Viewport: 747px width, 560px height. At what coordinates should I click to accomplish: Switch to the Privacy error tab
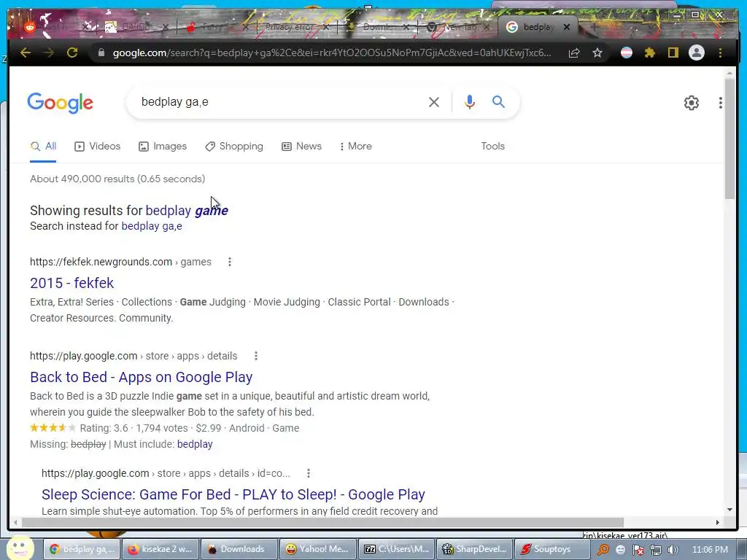pos(290,27)
